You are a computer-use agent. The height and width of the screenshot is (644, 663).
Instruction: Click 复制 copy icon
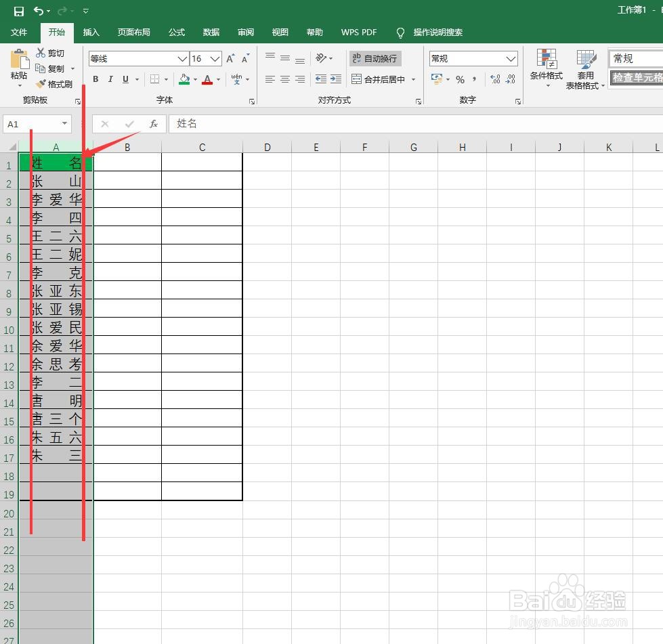(x=41, y=68)
